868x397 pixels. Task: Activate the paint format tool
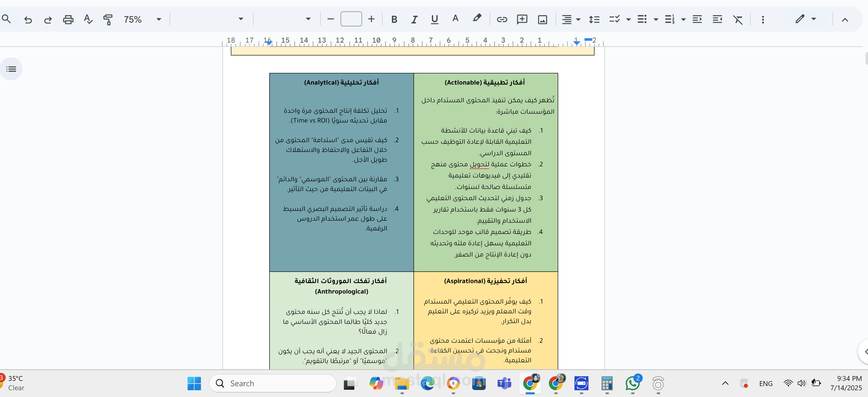(x=108, y=20)
